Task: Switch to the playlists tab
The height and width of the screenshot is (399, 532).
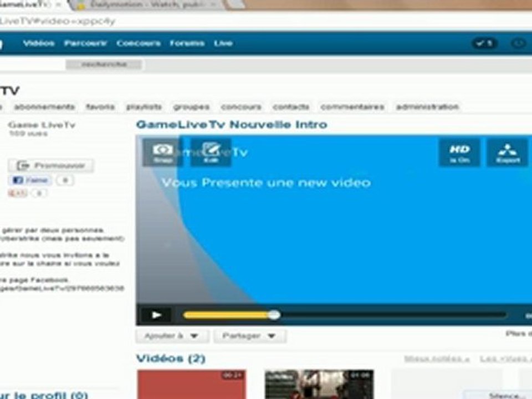Action: click(x=144, y=107)
